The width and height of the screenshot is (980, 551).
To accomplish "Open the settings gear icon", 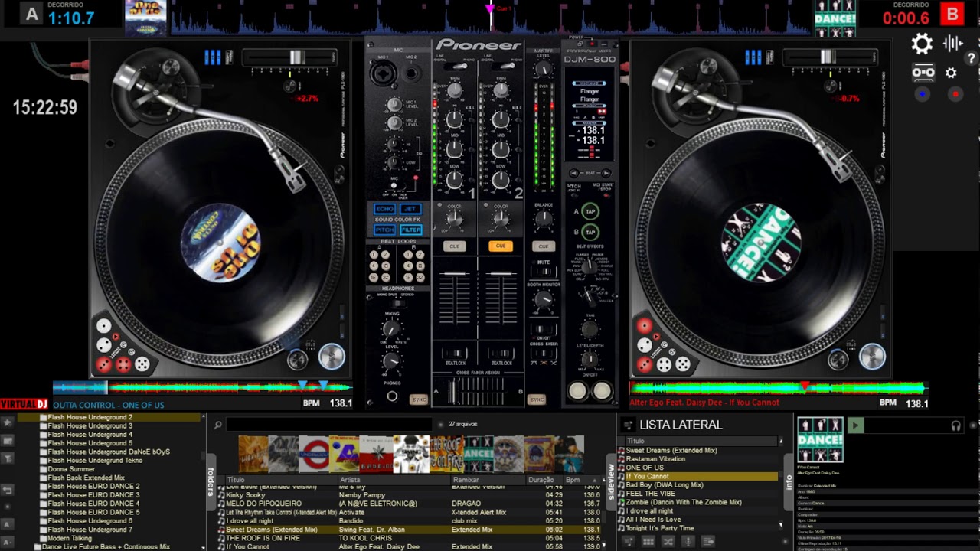I will [922, 44].
